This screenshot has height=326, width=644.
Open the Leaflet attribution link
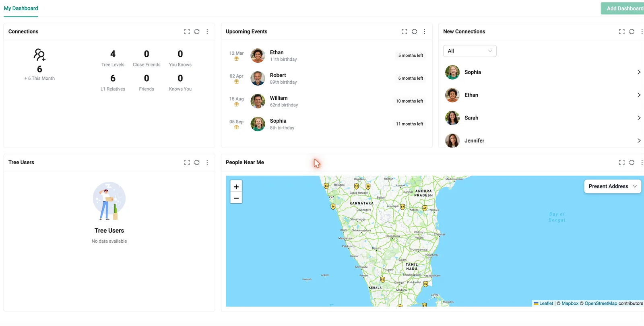click(x=546, y=303)
